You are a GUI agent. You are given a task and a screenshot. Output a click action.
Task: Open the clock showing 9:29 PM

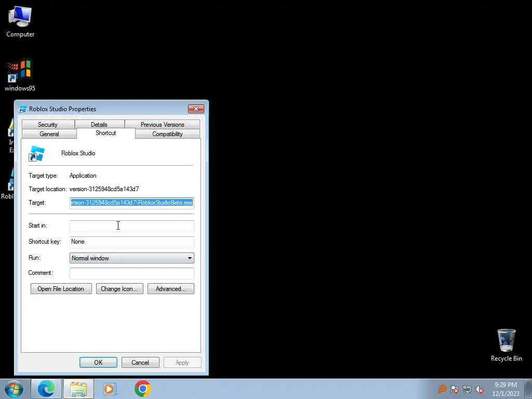point(506,389)
